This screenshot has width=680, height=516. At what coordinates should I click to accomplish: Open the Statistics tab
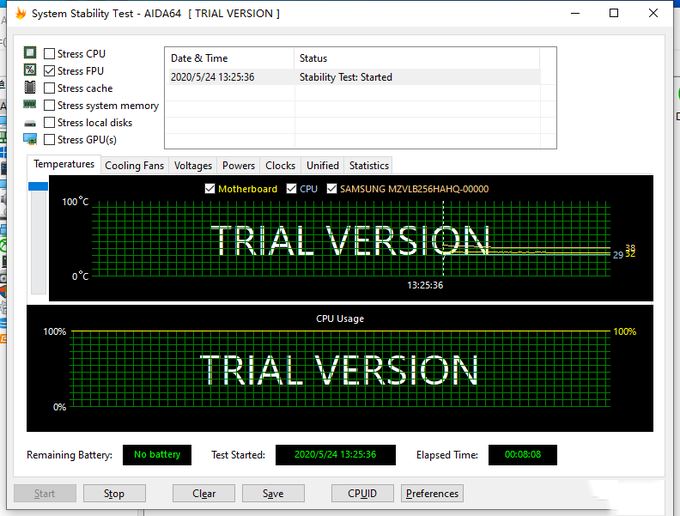click(369, 166)
